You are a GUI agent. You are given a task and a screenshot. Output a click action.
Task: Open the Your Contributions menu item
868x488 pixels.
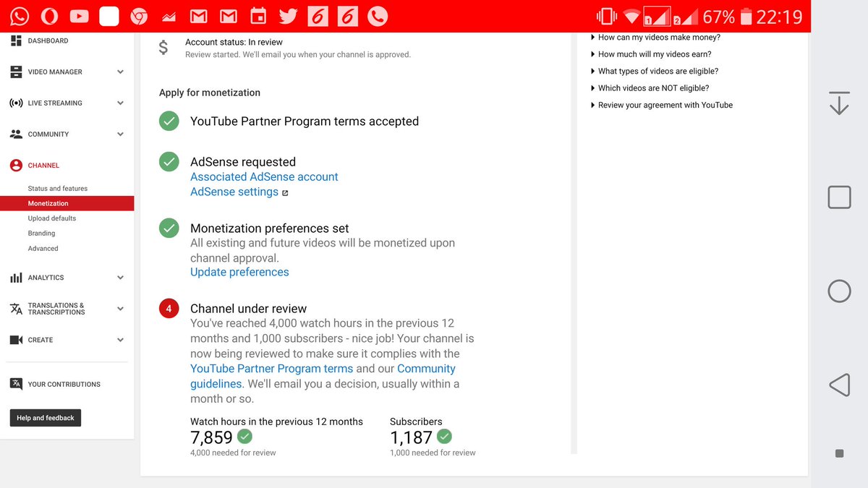point(64,385)
